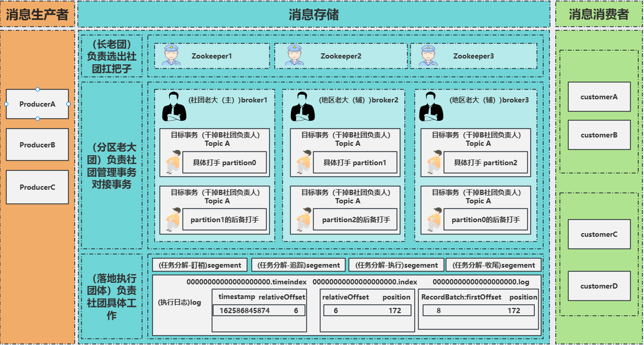Image resolution: width=644 pixels, height=345 pixels.
Task: Click the 消息消费者 header
Action: pos(599,15)
